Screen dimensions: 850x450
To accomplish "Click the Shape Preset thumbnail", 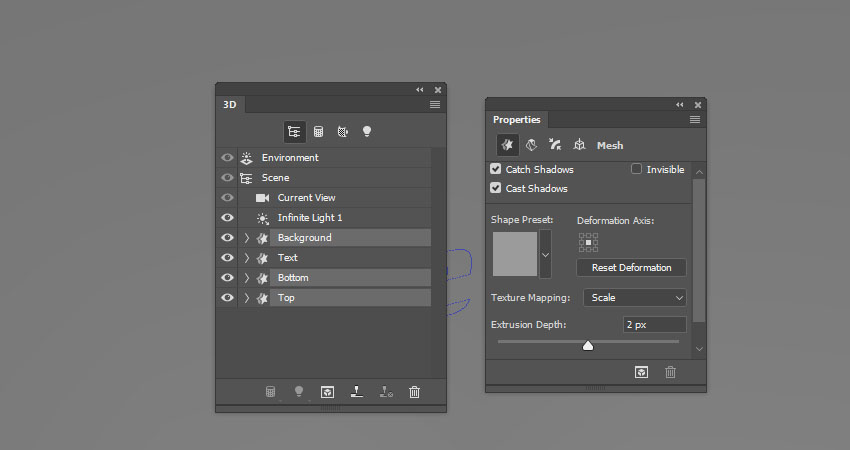I will point(515,254).
